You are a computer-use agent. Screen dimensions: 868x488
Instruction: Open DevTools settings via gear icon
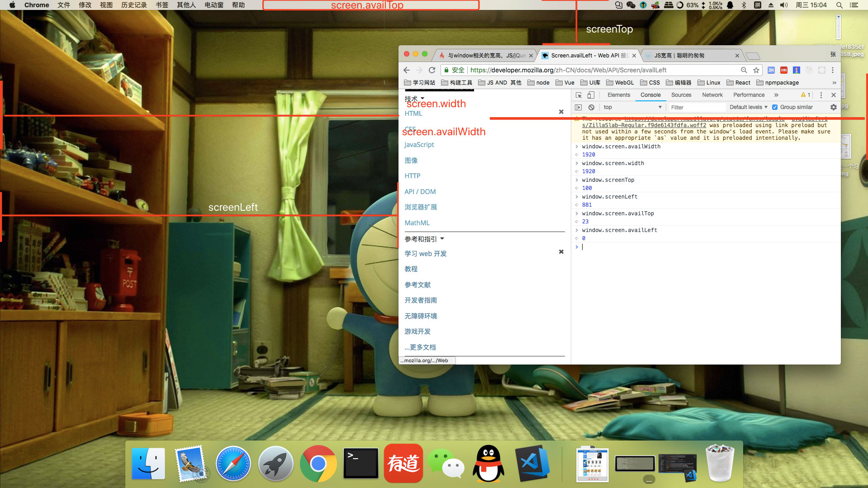coord(833,107)
